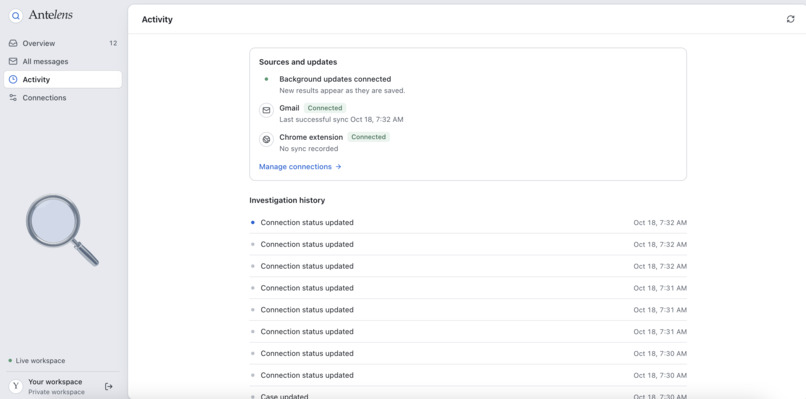Click the Chrome extension icon
Screen dimensions: 806x399
[266, 139]
